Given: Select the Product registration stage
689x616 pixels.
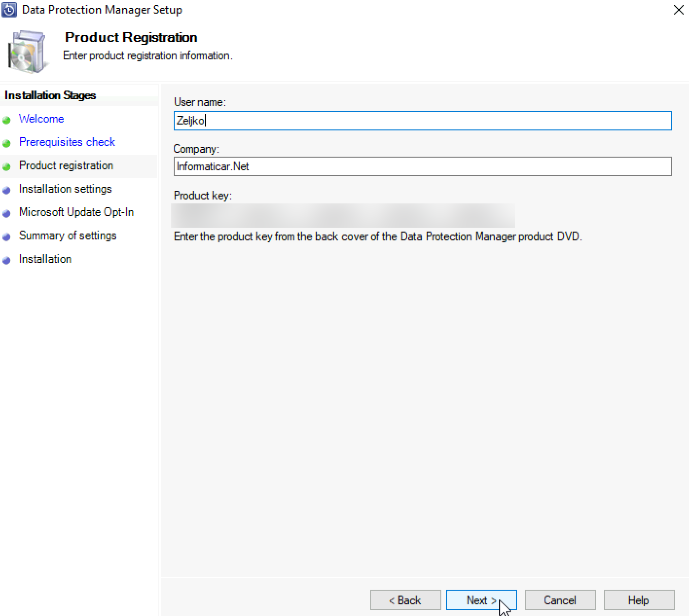Looking at the screenshot, I should (66, 165).
